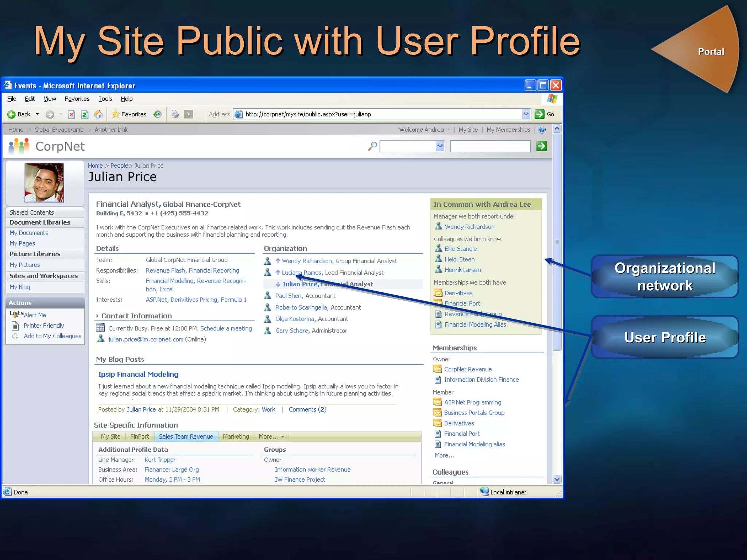Click the person icon beside Gary Schare
The image size is (747, 560).
coord(267,330)
